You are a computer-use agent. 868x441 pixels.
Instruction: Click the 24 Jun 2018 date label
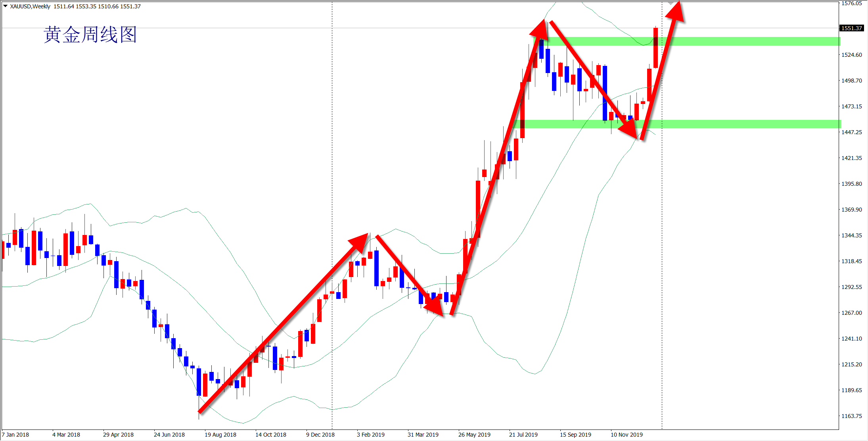pyautogui.click(x=169, y=435)
